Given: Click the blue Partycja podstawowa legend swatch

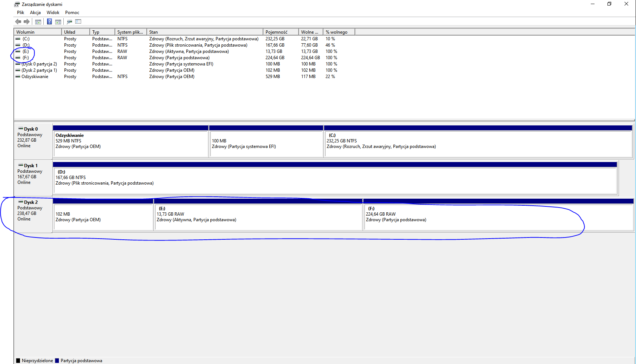Looking at the screenshot, I should (x=57, y=361).
